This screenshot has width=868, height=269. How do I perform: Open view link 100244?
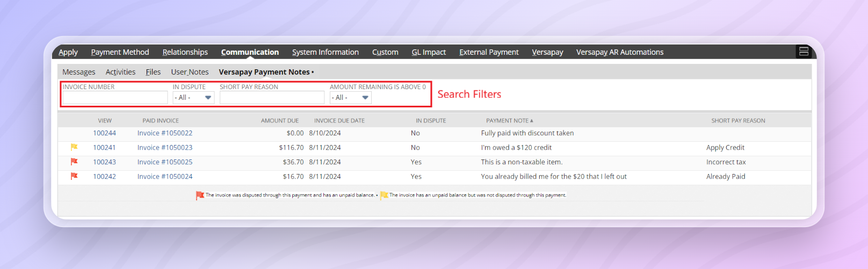tap(104, 133)
